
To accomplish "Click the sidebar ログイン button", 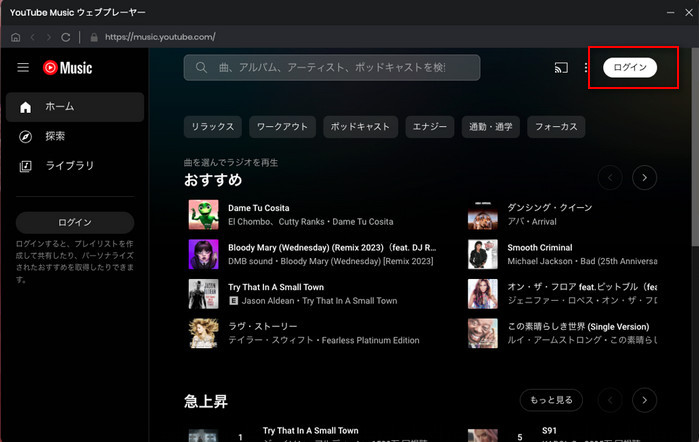I will (x=75, y=222).
